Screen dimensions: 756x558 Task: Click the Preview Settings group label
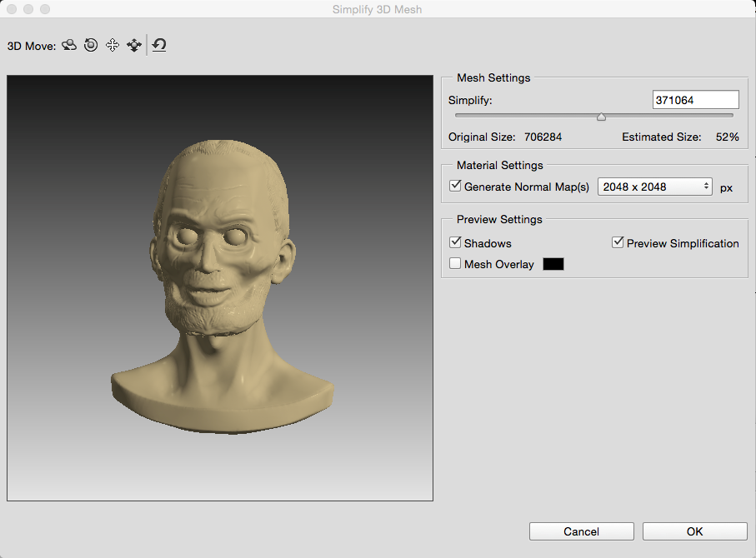click(x=499, y=219)
